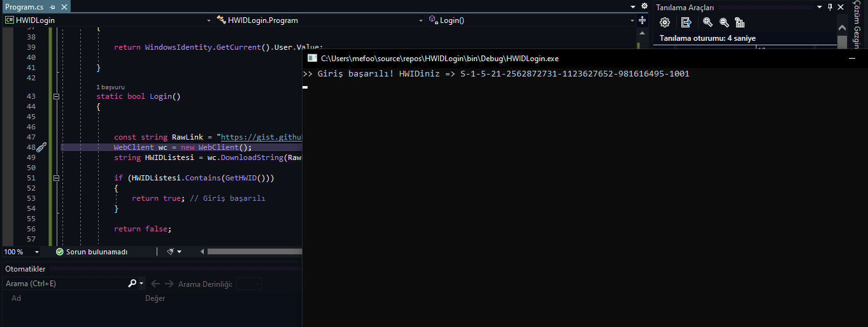Image resolution: width=868 pixels, height=327 pixels.
Task: Open the HWIDLogin.Program class dropdown
Action: 319,20
